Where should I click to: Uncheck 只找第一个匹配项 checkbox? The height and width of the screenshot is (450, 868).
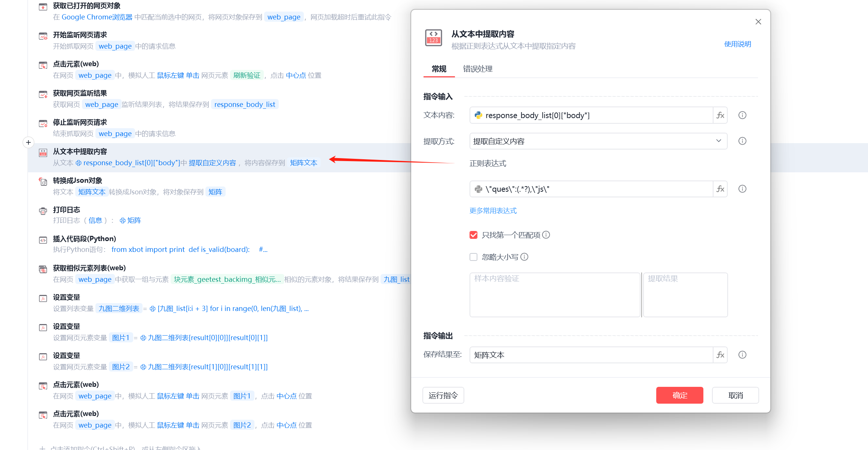click(x=474, y=235)
